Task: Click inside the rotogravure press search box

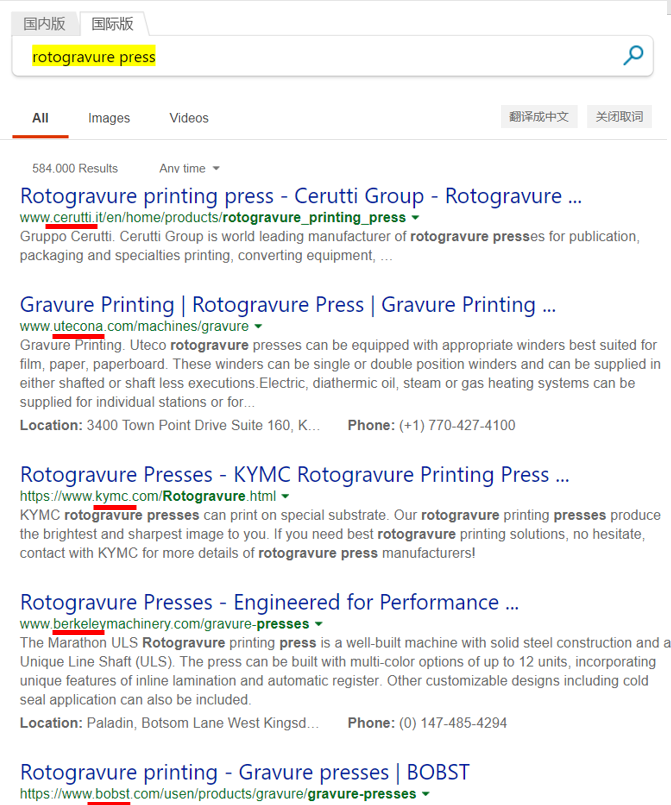Action: (320, 57)
